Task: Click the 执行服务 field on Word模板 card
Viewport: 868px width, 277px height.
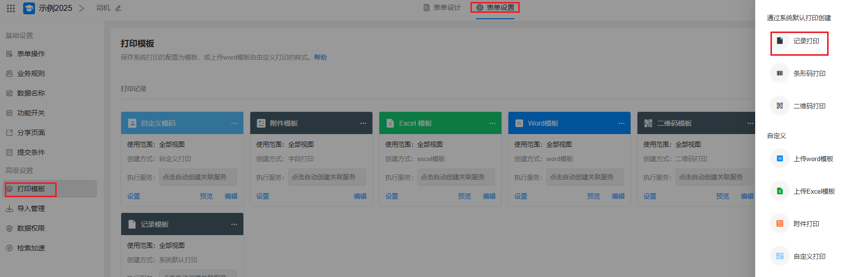Action: pyautogui.click(x=584, y=177)
